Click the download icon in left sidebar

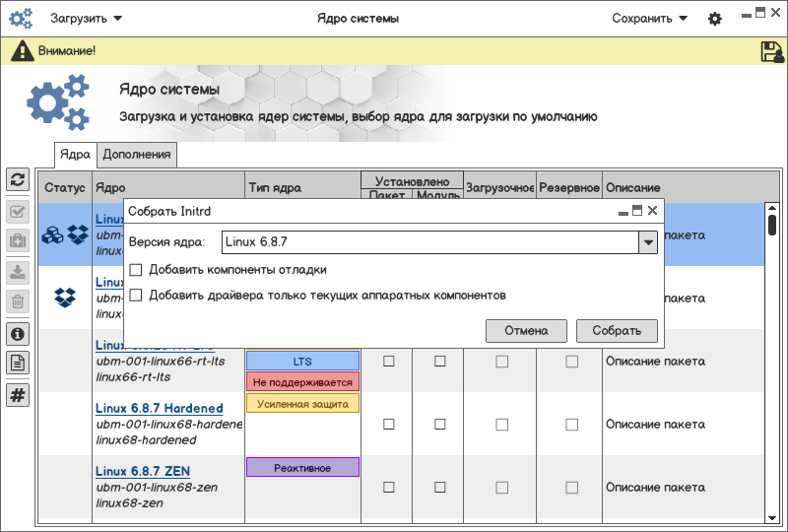18,273
